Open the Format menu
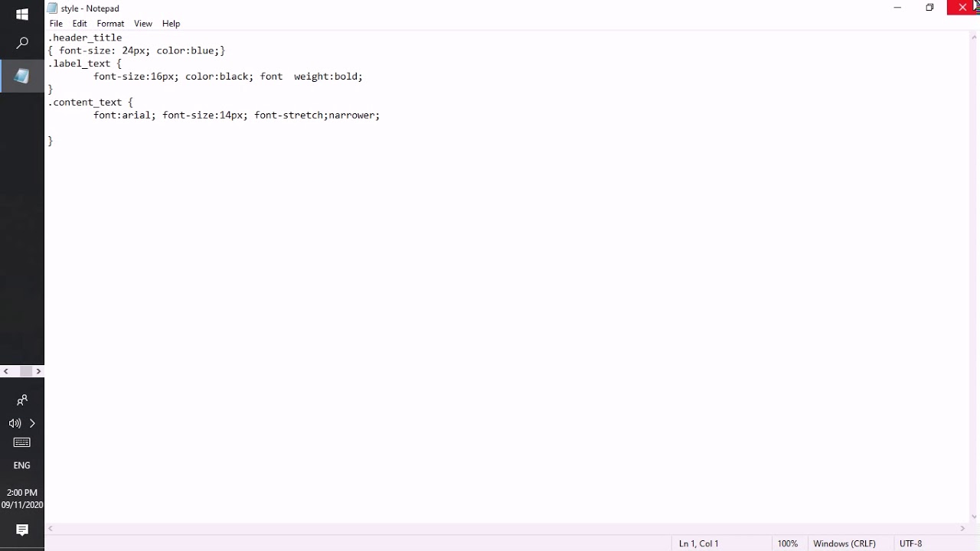The height and width of the screenshot is (551, 980). click(110, 24)
